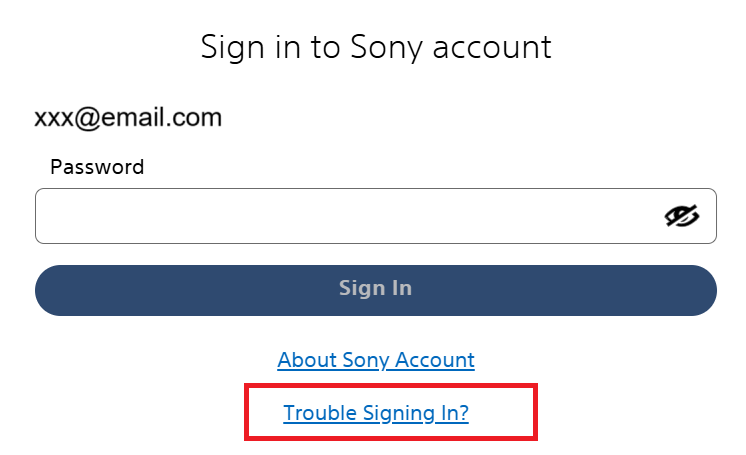The image size is (746, 455).
Task: Submit the form using the dark blue button
Action: point(376,290)
